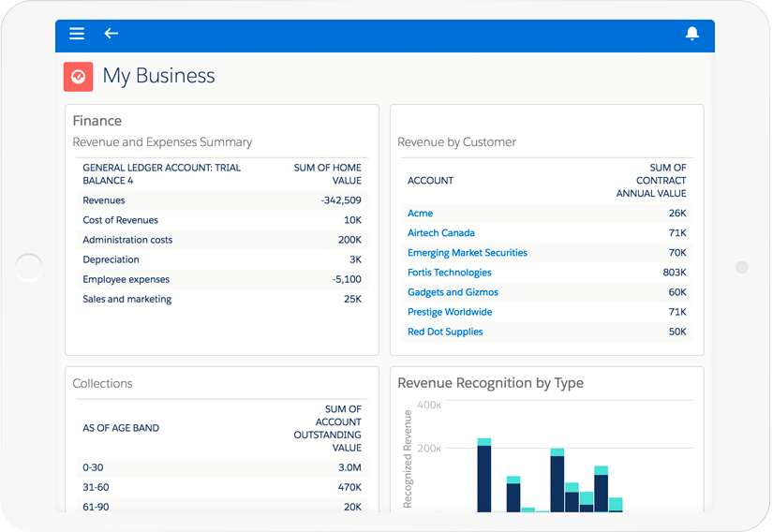Click the tallest bar in revenue chart
This screenshot has width=773, height=532.
pos(484,478)
